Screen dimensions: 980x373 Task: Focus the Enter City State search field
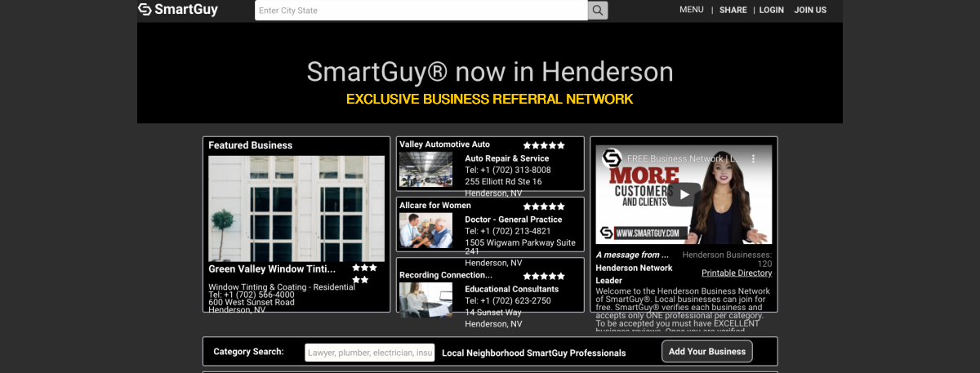pos(421,11)
